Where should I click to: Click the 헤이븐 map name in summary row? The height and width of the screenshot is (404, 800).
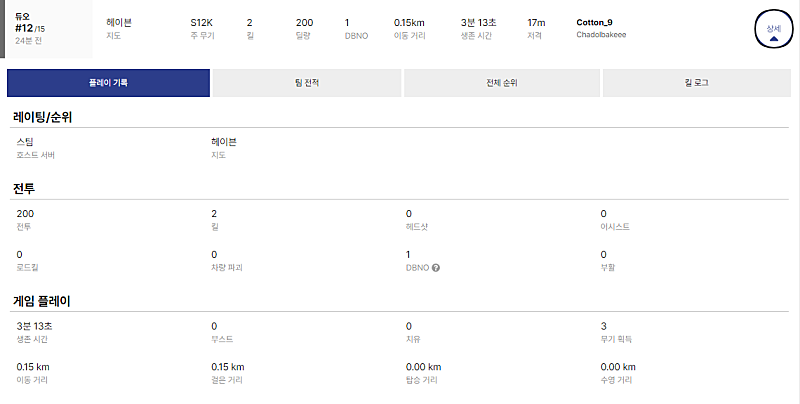coord(119,22)
